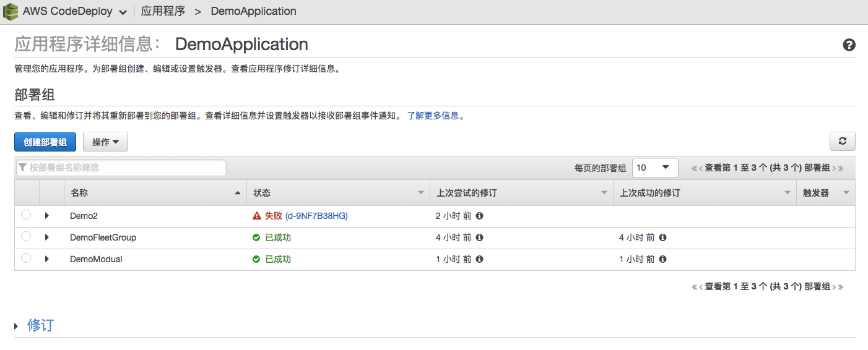Image resolution: width=868 pixels, height=350 pixels.
Task: Click the DemoFleetGroup name cell
Action: click(x=103, y=237)
